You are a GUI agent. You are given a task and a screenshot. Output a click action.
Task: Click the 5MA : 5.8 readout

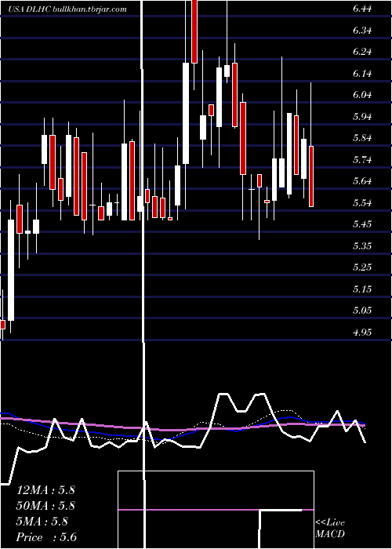pos(42,522)
